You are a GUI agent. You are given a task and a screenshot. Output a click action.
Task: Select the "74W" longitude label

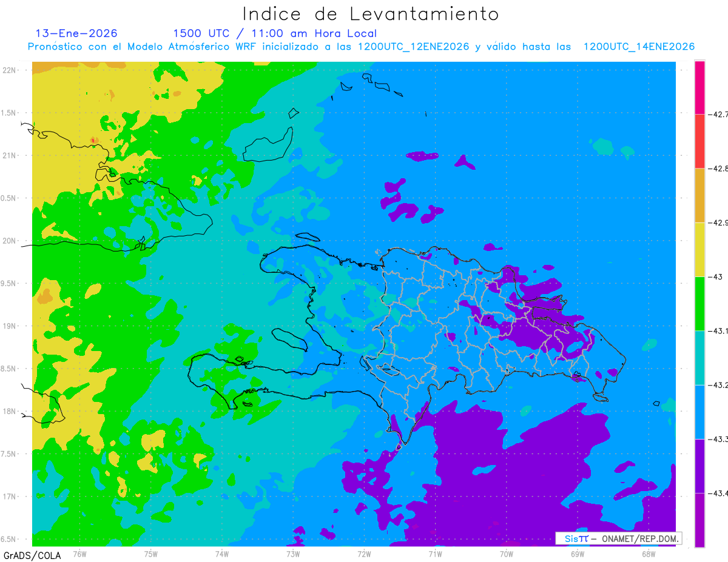click(222, 554)
